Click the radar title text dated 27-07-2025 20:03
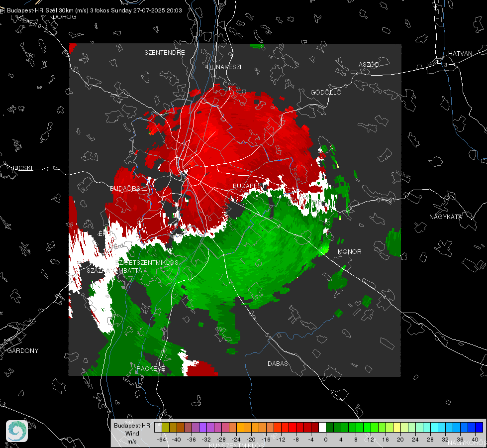 [x=95, y=10]
